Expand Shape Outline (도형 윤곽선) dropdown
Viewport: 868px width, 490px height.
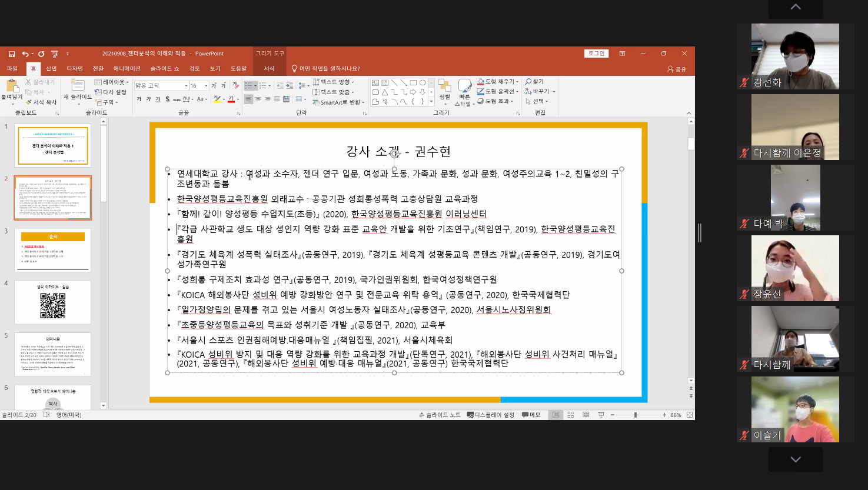click(x=498, y=92)
